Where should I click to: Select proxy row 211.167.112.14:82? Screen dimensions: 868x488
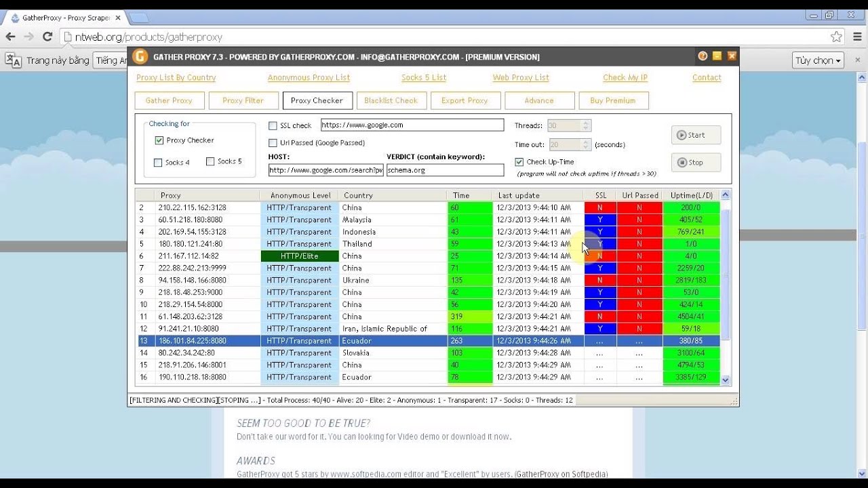click(x=429, y=256)
